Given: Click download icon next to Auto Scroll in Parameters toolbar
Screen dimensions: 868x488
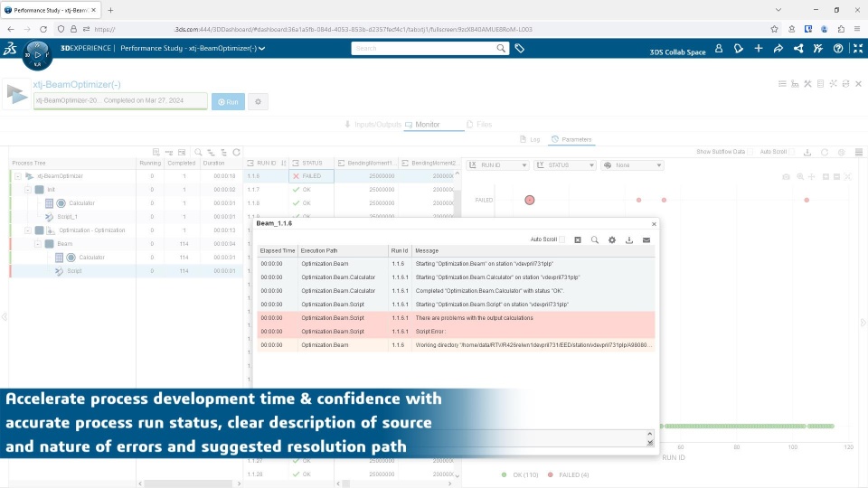Looking at the screenshot, I should tap(807, 152).
